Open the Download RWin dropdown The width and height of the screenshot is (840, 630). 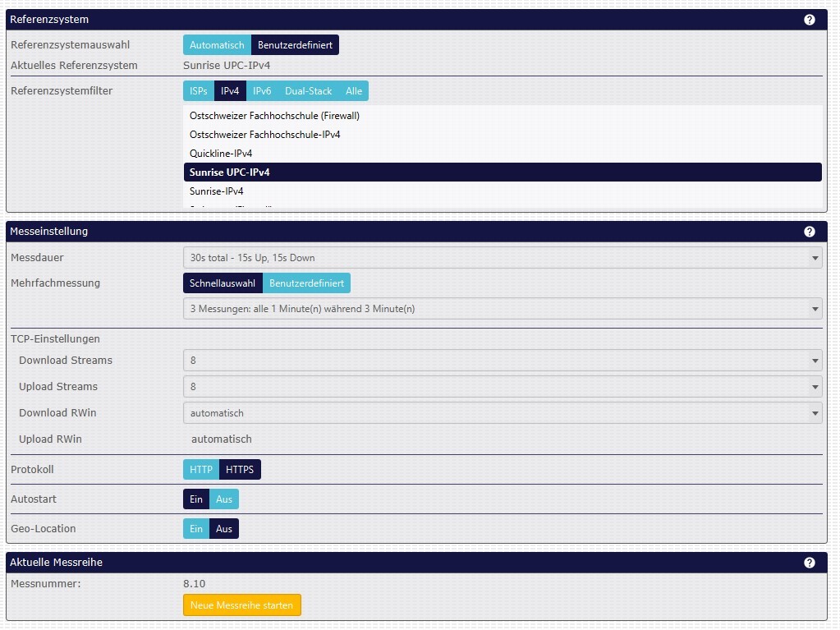coord(502,413)
